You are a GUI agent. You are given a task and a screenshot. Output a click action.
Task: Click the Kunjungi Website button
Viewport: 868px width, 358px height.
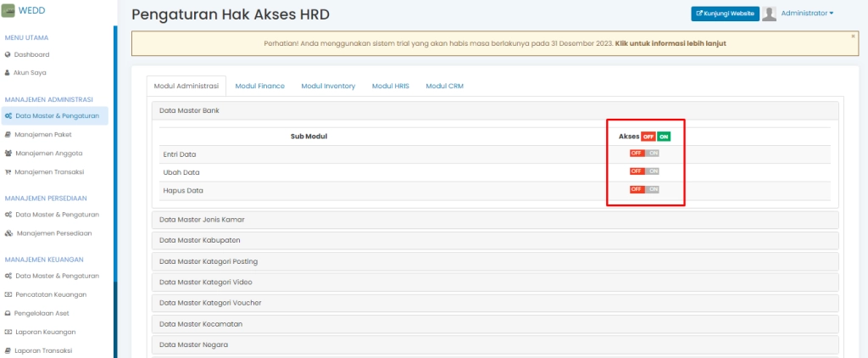(726, 14)
